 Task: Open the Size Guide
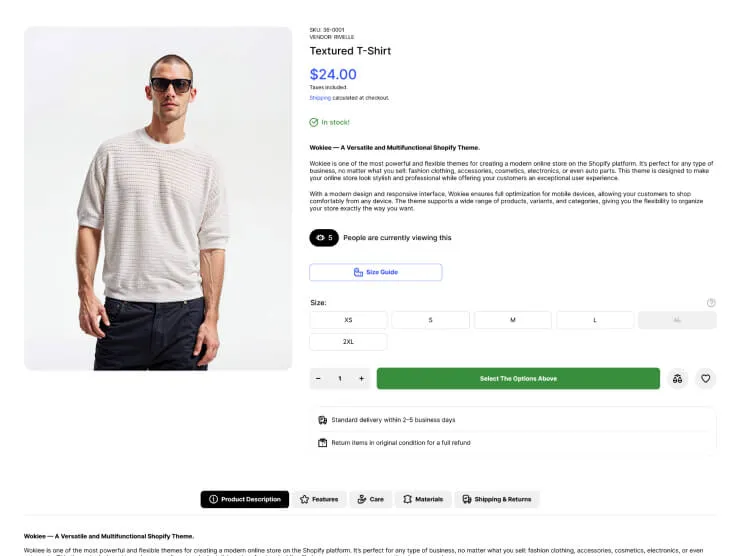coord(375,272)
